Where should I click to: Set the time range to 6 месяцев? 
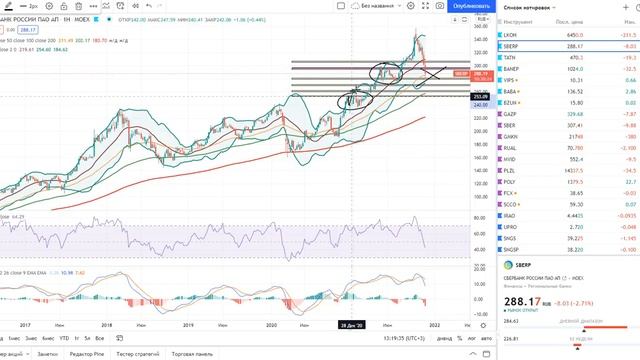tap(48, 338)
